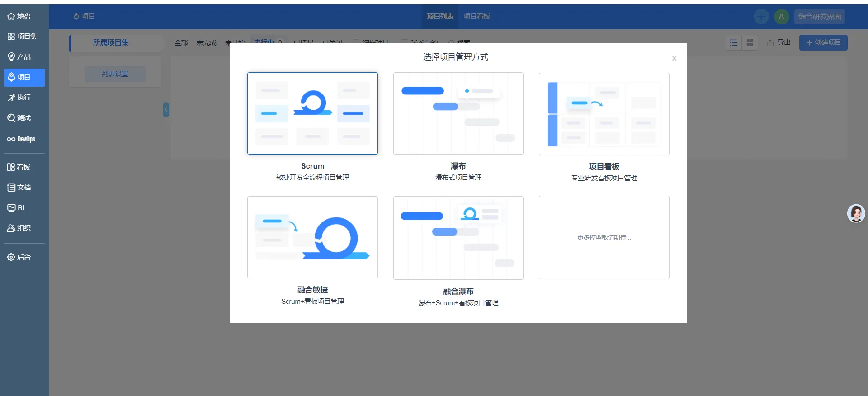This screenshot has width=868, height=396.
Task: Open the green A user avatar
Action: pos(781,17)
